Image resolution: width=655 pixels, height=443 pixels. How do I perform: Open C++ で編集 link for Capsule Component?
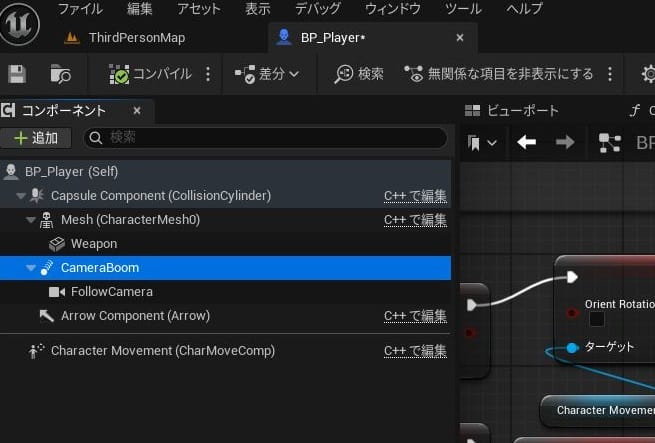415,196
